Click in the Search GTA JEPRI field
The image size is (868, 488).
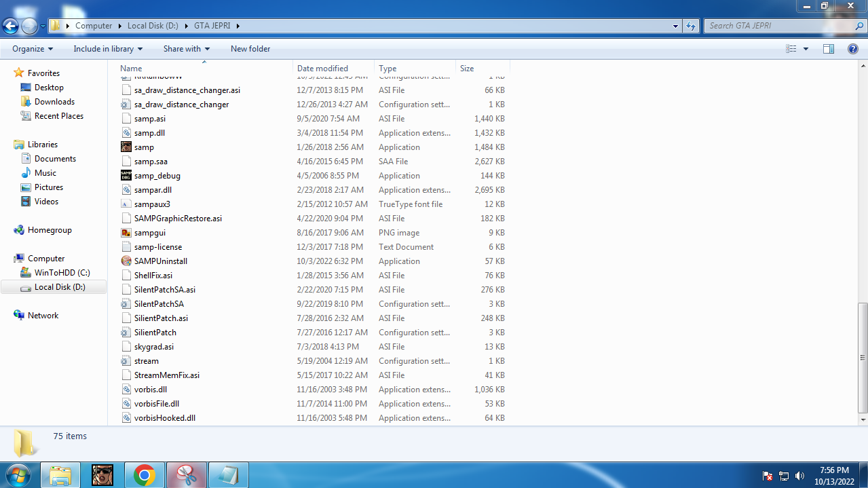pyautogui.click(x=779, y=26)
